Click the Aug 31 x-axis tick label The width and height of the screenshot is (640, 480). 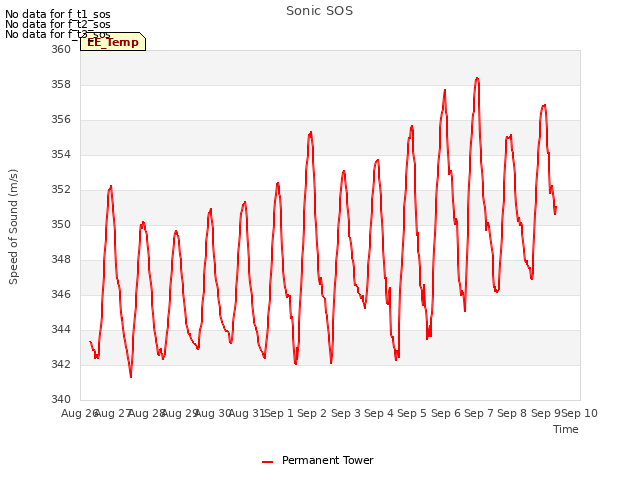point(247,413)
